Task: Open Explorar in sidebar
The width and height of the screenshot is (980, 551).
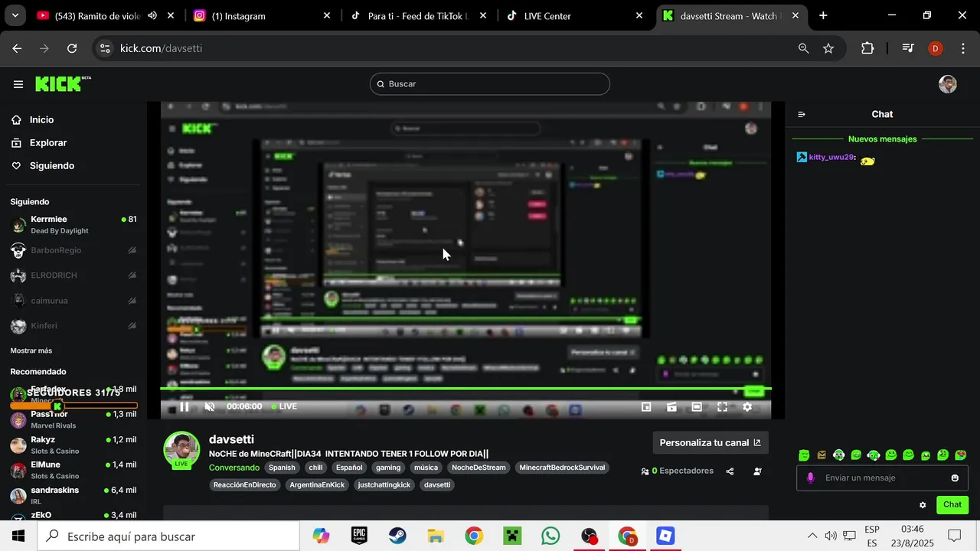Action: point(47,143)
